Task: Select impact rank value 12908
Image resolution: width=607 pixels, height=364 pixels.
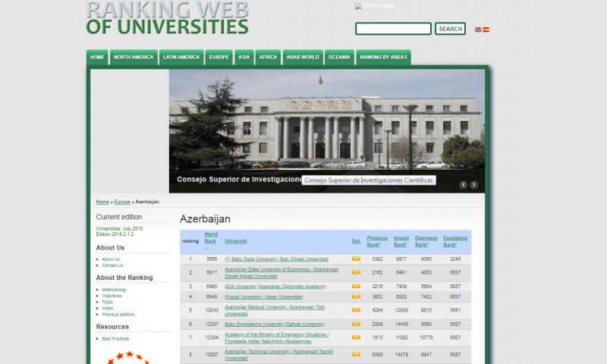Action: [401, 310]
